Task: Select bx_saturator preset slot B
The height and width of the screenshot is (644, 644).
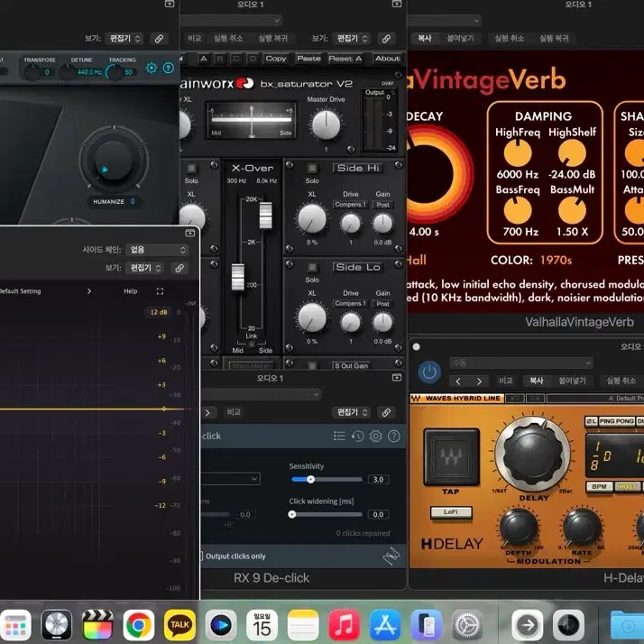Action: 220,59
